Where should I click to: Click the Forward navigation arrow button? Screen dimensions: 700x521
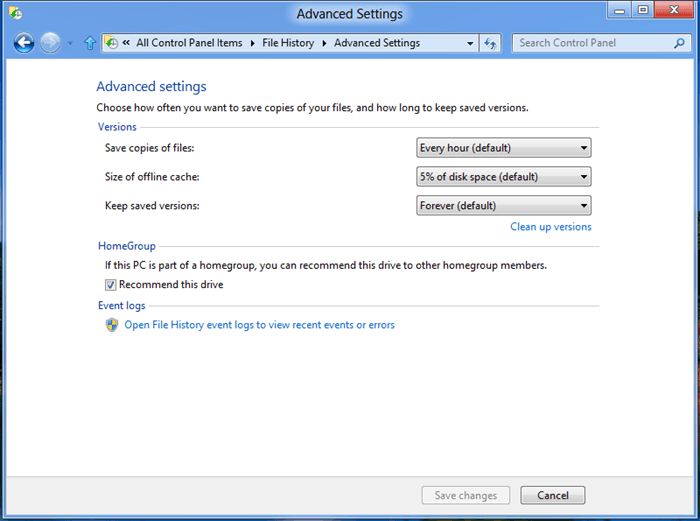[x=50, y=43]
